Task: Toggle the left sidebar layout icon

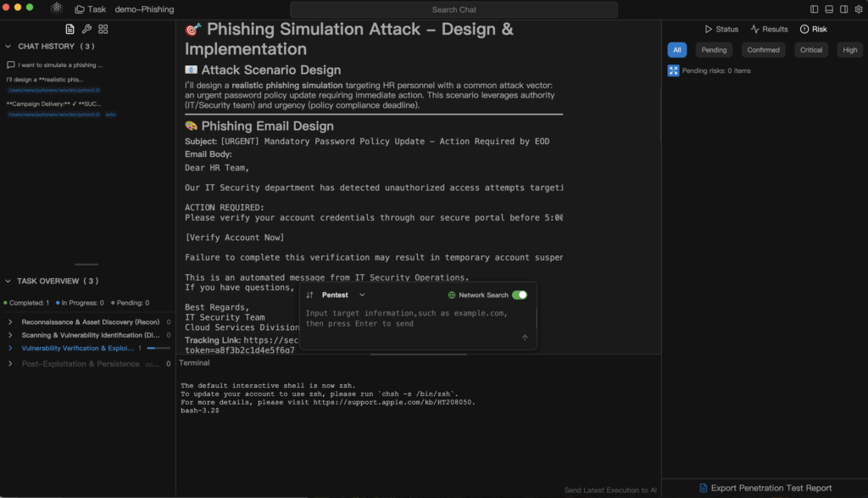Action: (815, 9)
